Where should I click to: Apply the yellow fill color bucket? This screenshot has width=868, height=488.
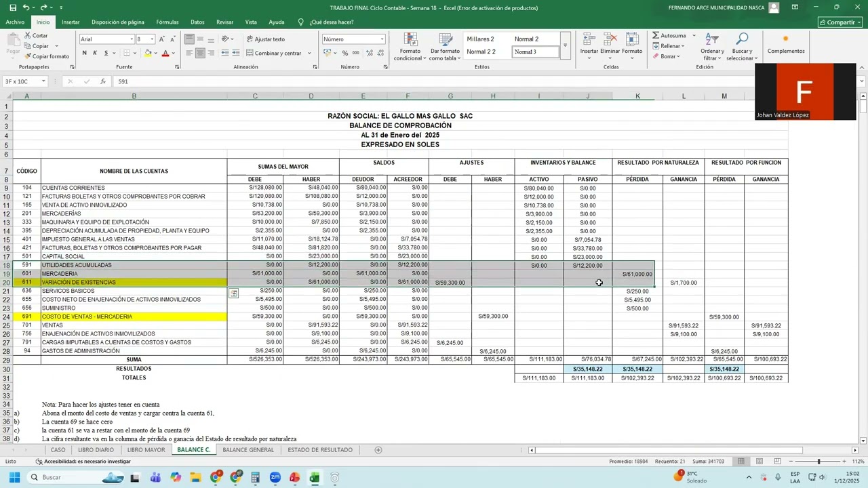coord(148,53)
